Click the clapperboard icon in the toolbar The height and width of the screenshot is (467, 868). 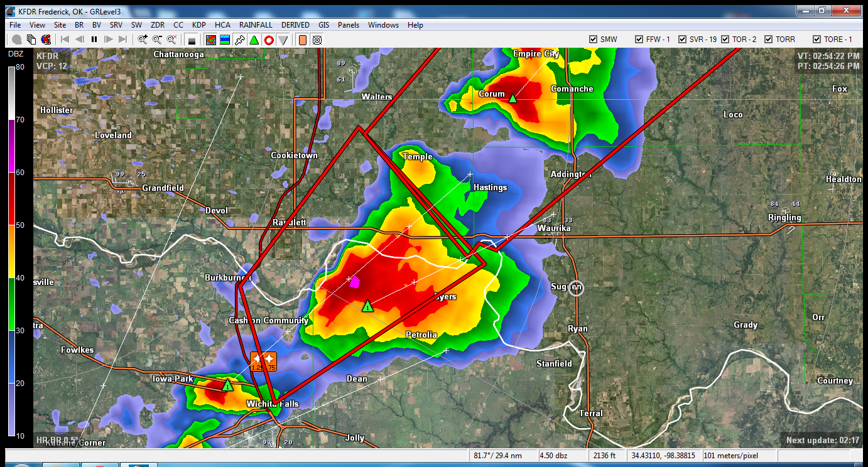[x=192, y=40]
